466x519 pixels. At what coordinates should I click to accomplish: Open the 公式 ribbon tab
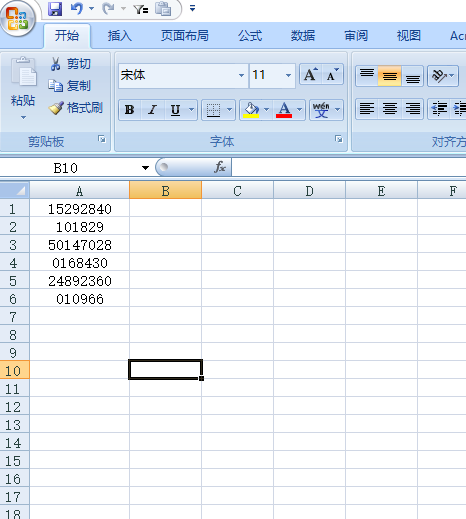250,36
